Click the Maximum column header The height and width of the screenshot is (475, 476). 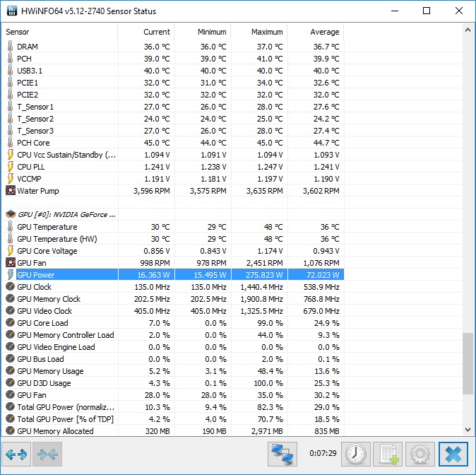click(x=259, y=32)
